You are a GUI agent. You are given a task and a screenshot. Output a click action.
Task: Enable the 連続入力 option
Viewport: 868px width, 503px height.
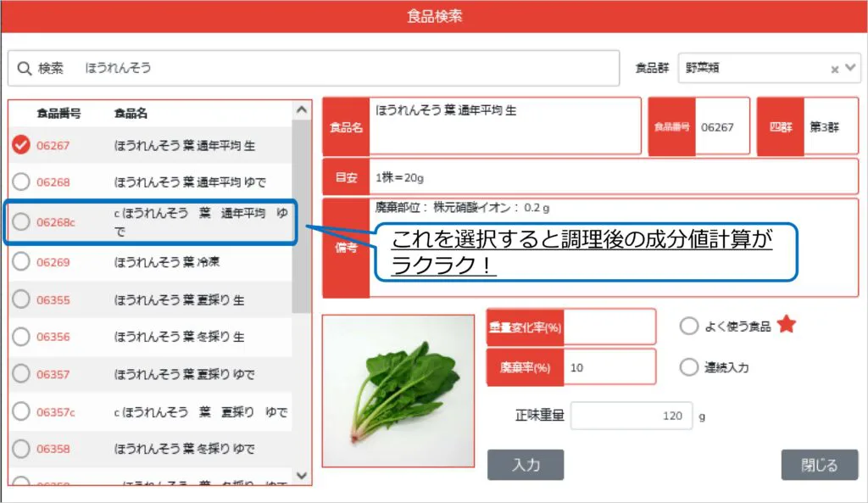coord(689,367)
